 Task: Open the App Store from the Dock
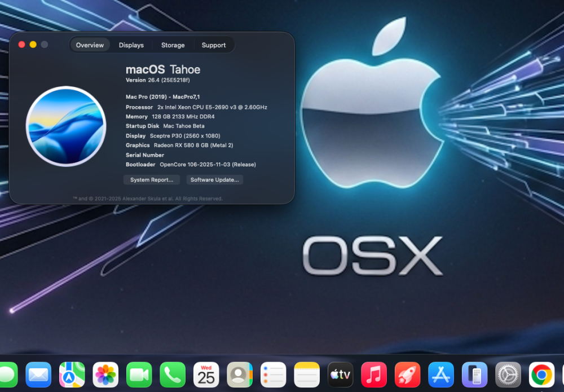(441, 375)
